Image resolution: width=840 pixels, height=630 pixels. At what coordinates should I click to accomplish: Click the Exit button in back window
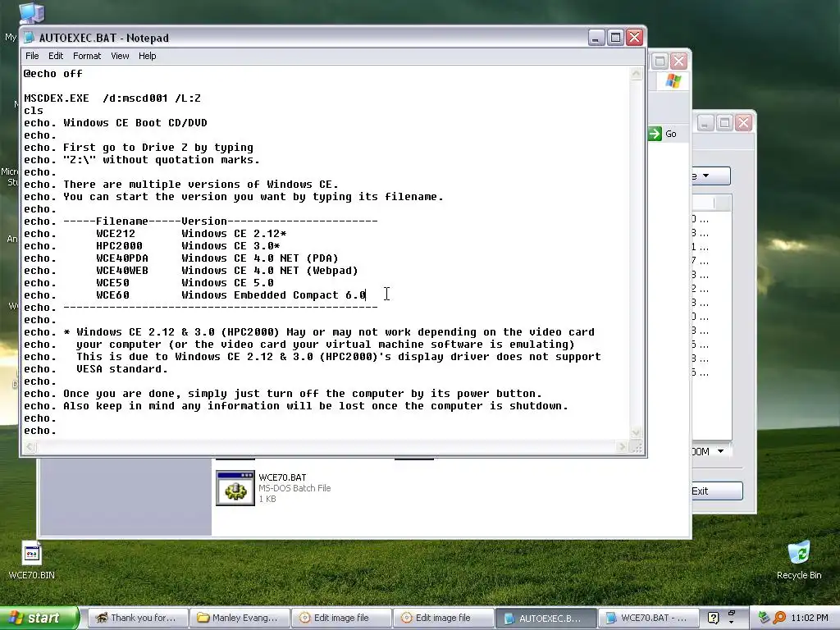717,491
